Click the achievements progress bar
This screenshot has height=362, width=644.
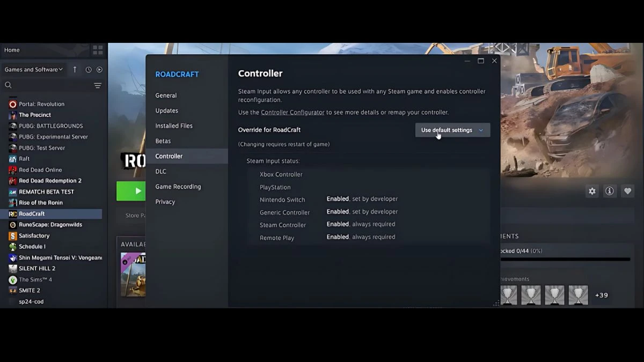[x=565, y=260]
